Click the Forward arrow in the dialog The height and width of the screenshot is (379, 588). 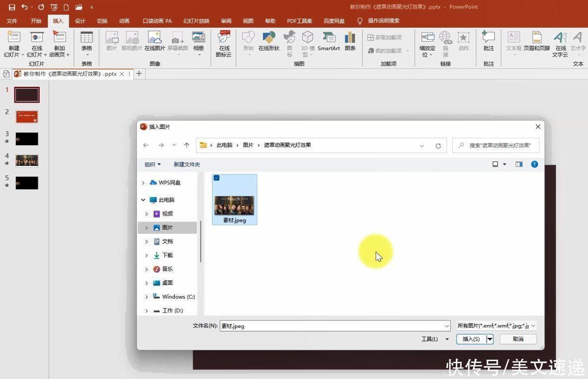click(x=161, y=145)
